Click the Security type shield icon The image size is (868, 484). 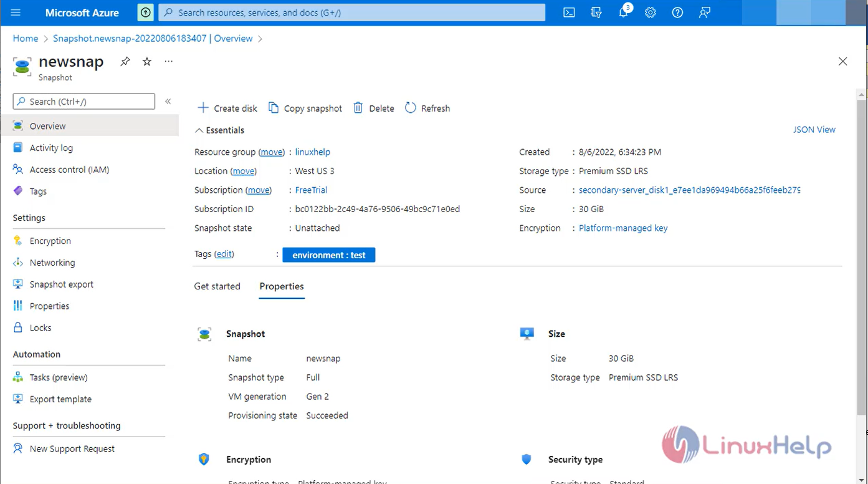click(527, 460)
